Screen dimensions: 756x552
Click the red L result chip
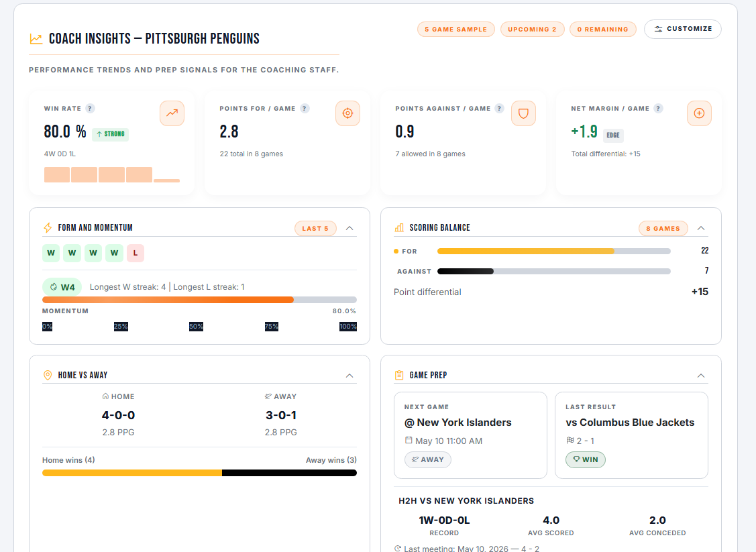click(136, 253)
